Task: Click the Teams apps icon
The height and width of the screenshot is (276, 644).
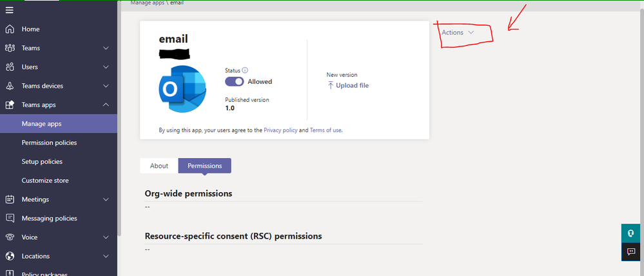Action: (10, 104)
